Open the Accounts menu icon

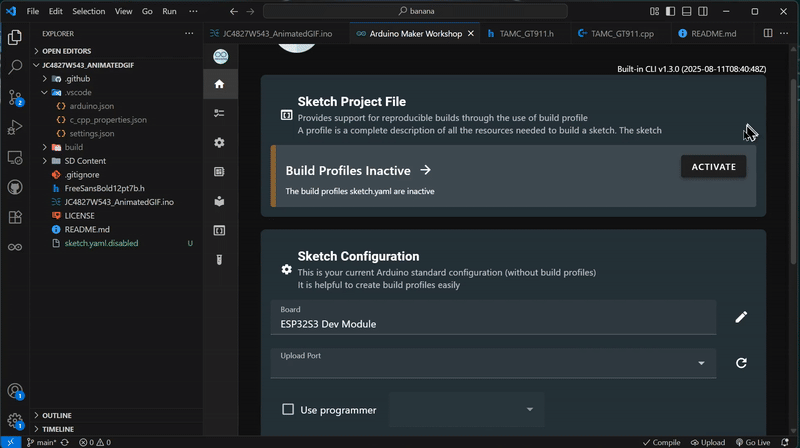(x=15, y=391)
